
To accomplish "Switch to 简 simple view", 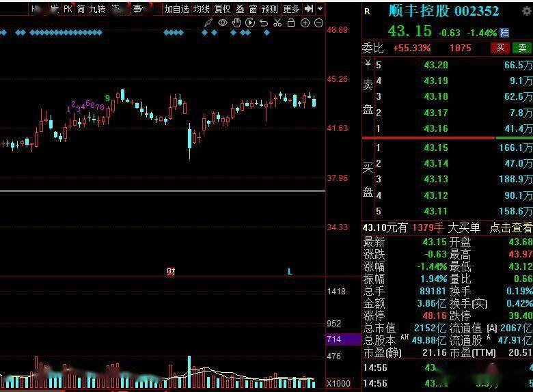I will coord(81,9).
